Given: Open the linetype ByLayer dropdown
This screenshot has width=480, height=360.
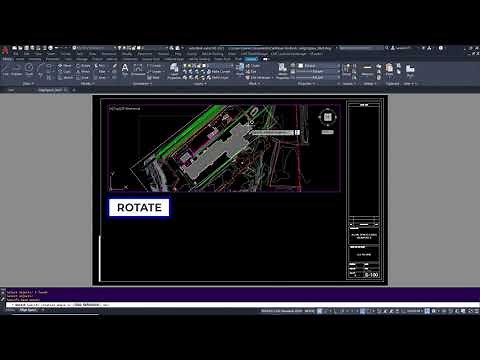Looking at the screenshot, I should 317,78.
